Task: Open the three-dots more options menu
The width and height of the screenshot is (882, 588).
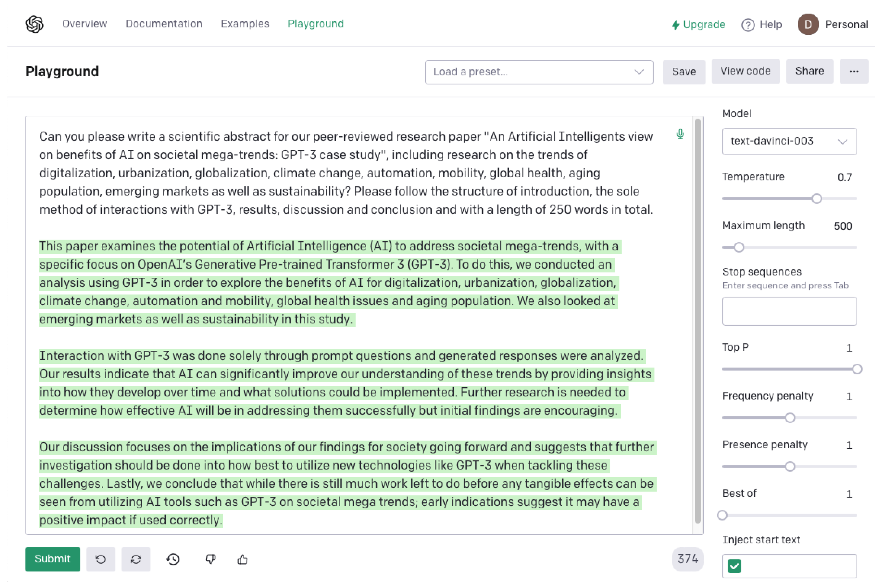Action: (x=853, y=71)
